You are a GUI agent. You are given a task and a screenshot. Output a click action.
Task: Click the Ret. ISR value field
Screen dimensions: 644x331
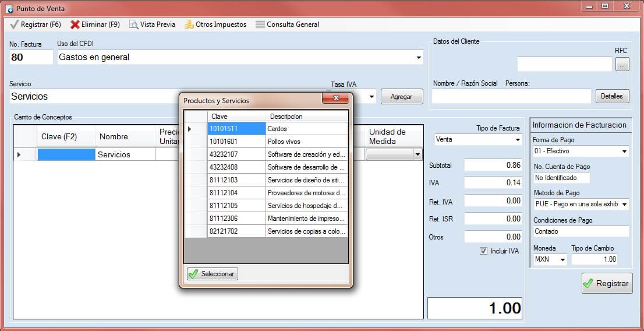(493, 219)
